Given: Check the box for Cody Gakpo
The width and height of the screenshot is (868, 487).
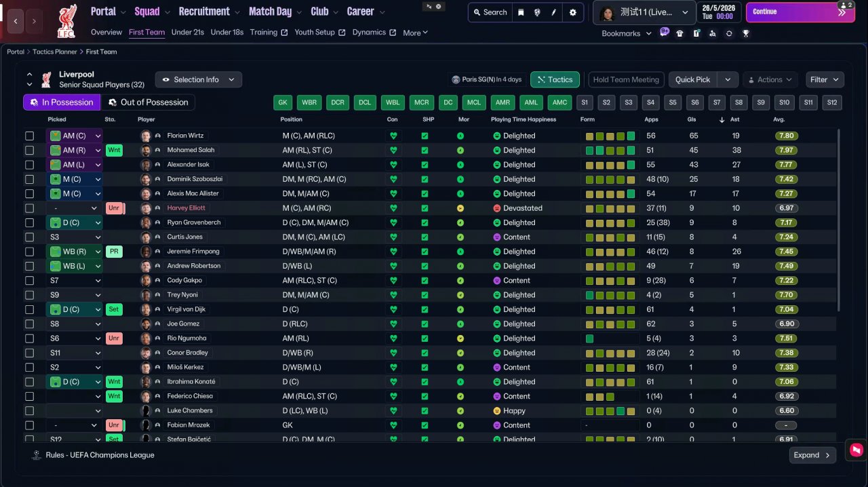Looking at the screenshot, I should point(29,281).
